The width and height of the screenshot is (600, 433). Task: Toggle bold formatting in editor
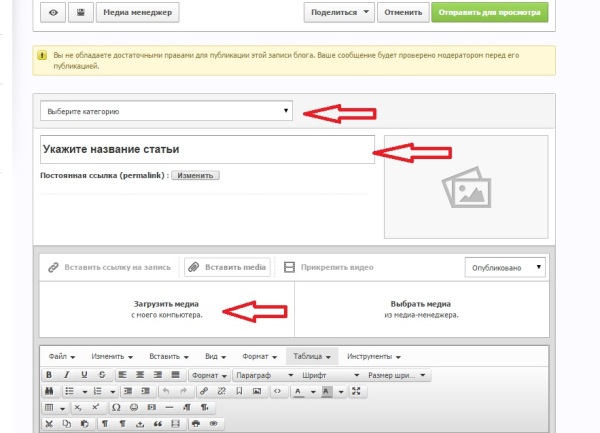[49, 375]
